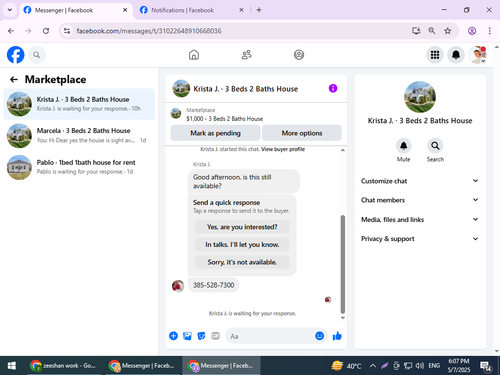500x375 pixels.
Task: Search in conversation with magnifier icon
Action: [435, 146]
